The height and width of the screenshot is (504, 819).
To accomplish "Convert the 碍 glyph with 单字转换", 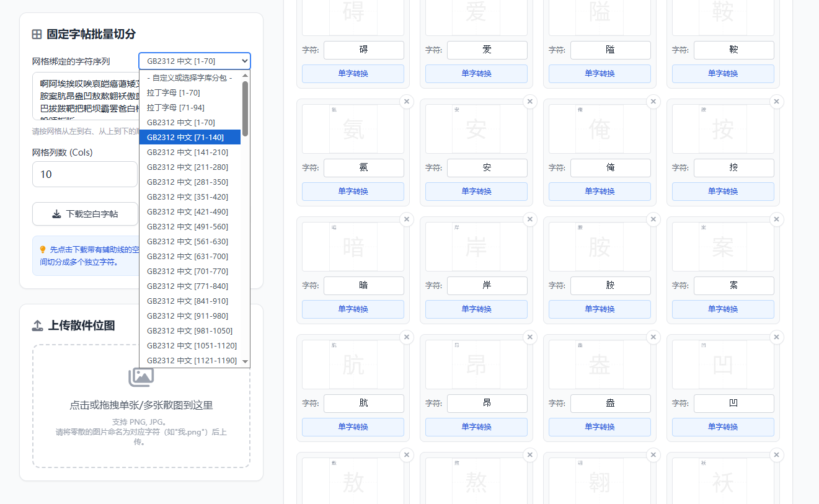I will click(x=353, y=74).
